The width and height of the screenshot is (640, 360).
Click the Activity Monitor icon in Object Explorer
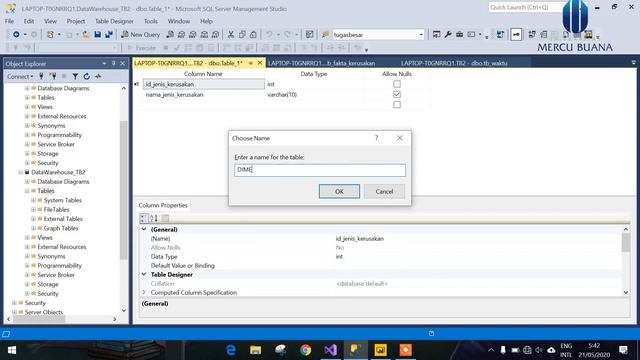click(98, 76)
